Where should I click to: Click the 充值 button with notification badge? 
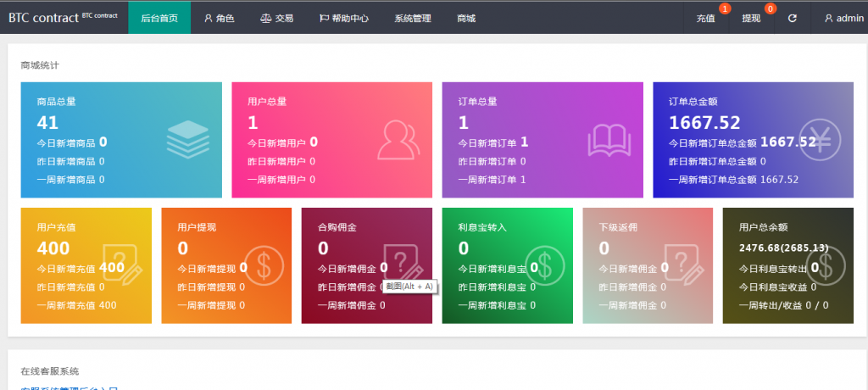pyautogui.click(x=705, y=18)
